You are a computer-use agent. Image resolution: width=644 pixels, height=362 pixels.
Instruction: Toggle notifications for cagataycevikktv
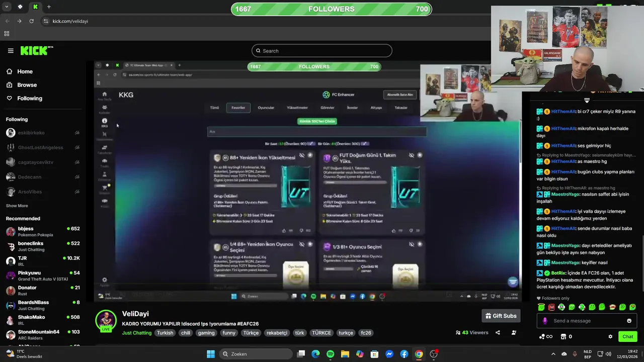tap(77, 162)
